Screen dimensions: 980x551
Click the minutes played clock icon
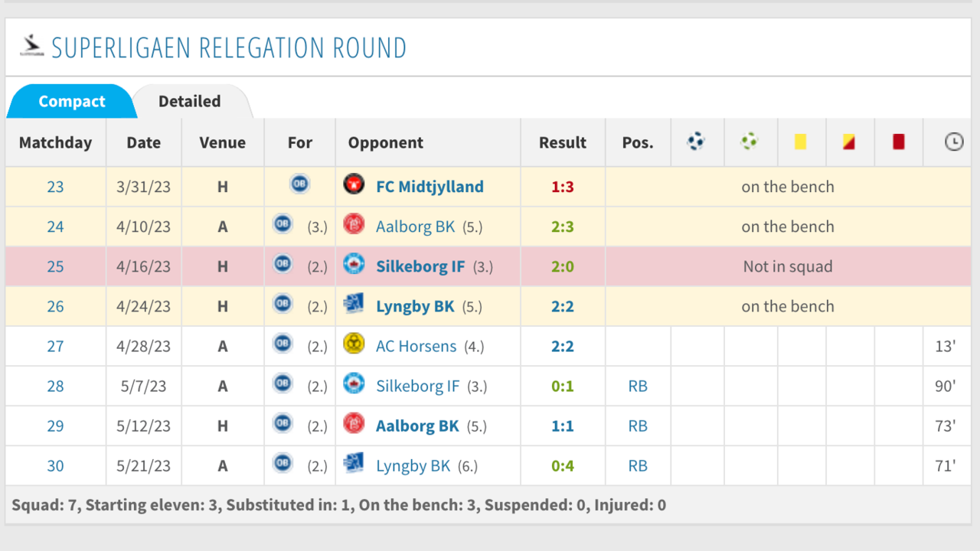pyautogui.click(x=953, y=142)
